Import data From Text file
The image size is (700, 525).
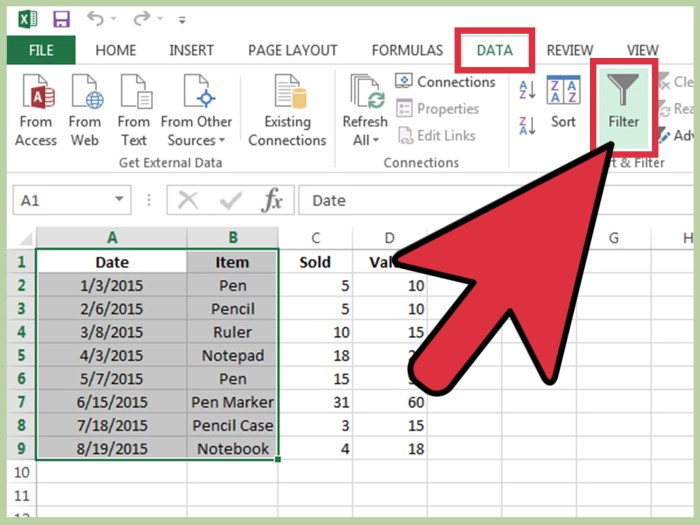coord(133,110)
